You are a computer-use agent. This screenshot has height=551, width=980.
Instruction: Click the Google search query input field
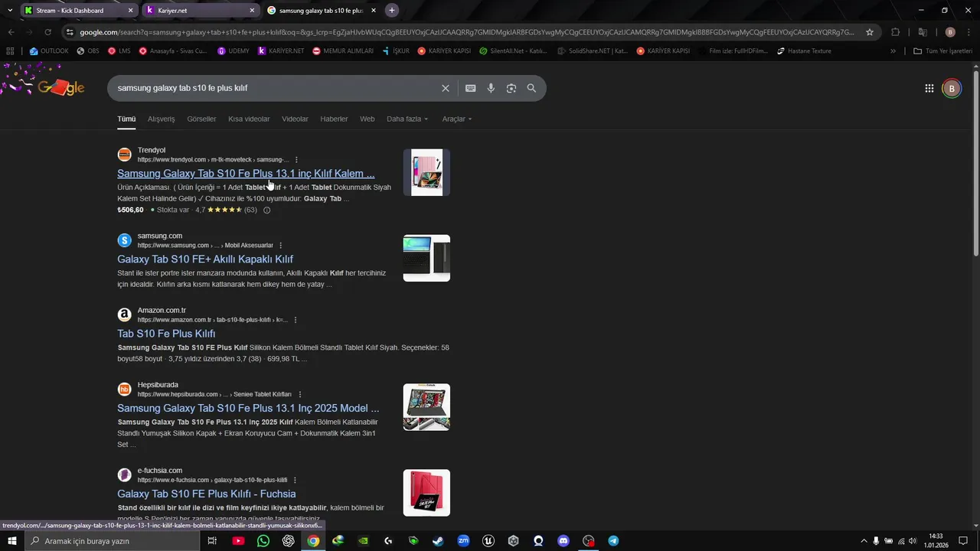coord(276,88)
